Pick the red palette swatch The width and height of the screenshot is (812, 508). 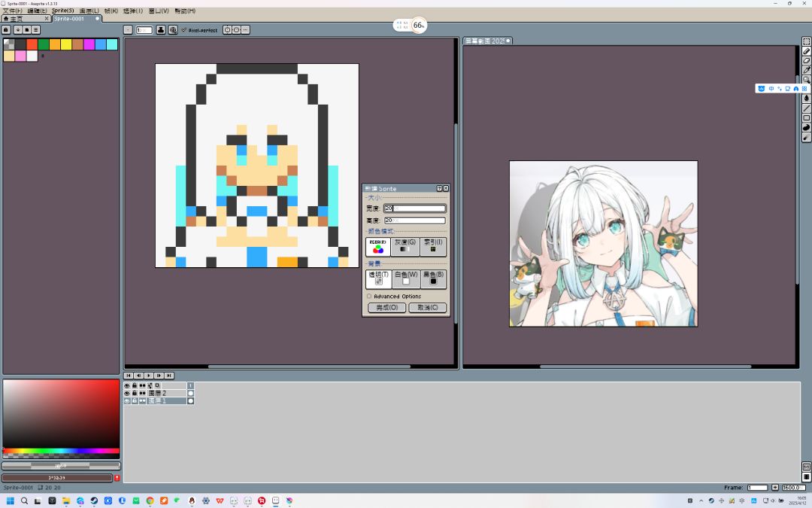pos(32,44)
